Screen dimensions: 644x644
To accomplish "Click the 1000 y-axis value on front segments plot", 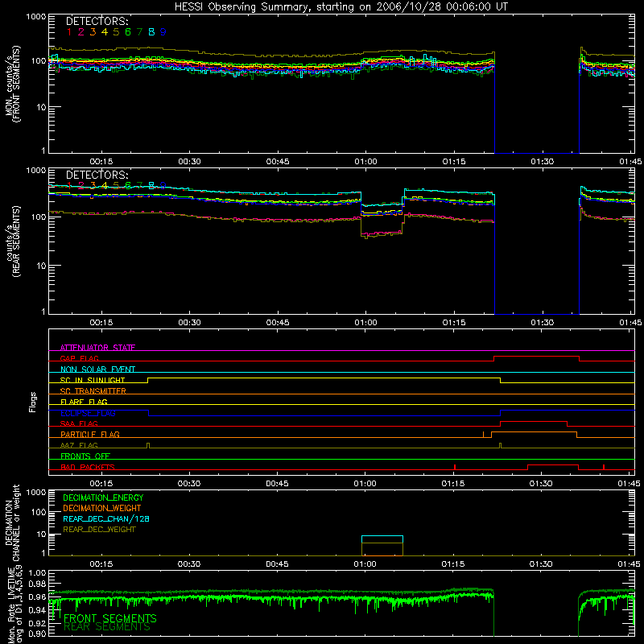I will (x=36, y=17).
